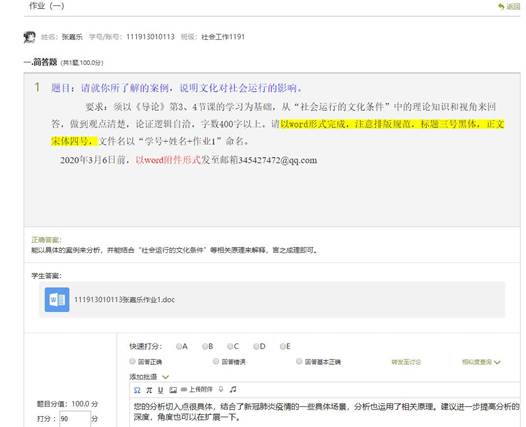
Task: Insert formula with π icon
Action: tap(149, 390)
